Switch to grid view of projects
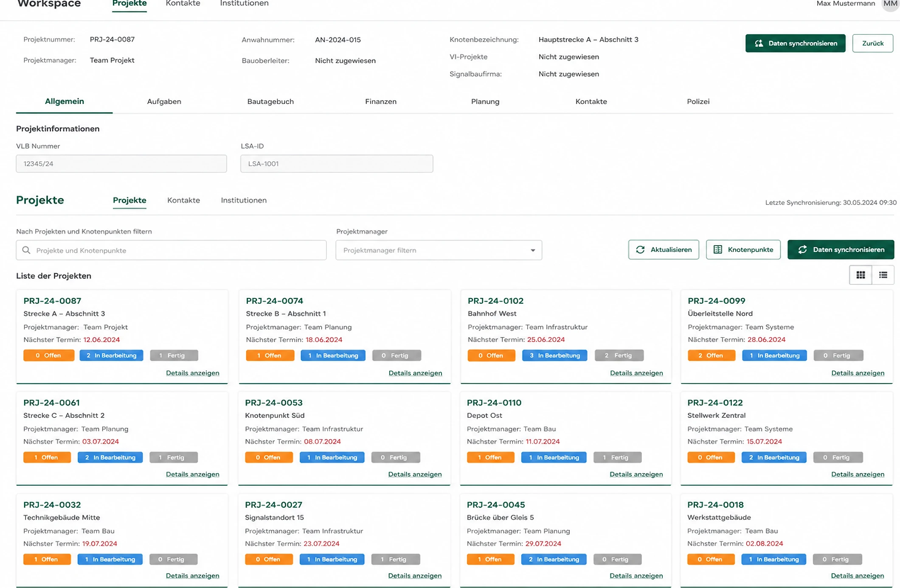This screenshot has width=900, height=588. [861, 275]
